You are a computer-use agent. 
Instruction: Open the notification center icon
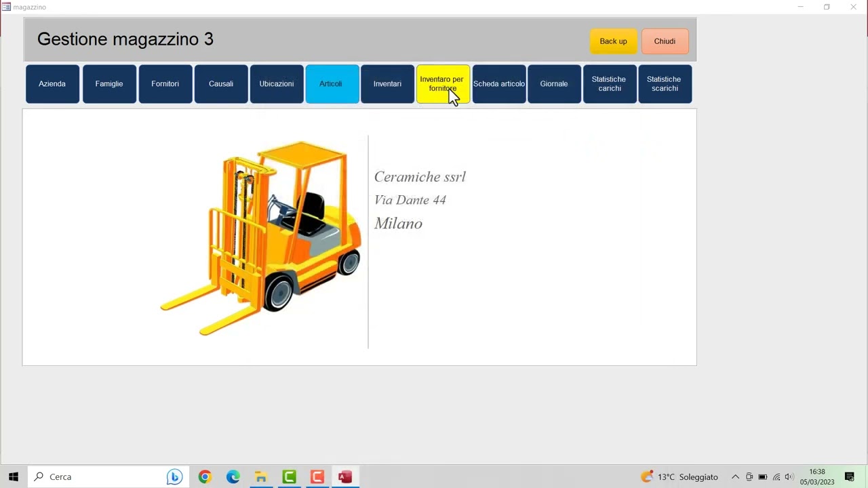850,476
